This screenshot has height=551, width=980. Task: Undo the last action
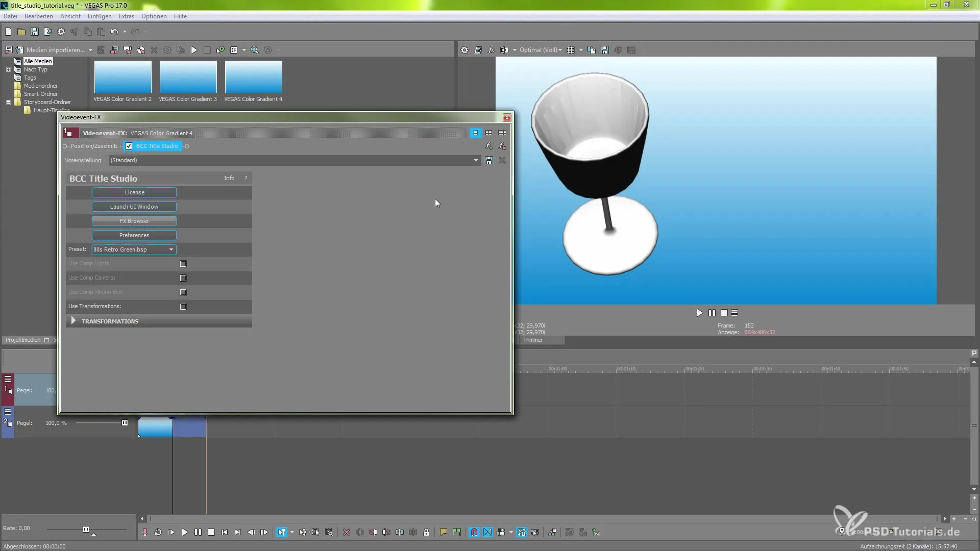[x=114, y=32]
